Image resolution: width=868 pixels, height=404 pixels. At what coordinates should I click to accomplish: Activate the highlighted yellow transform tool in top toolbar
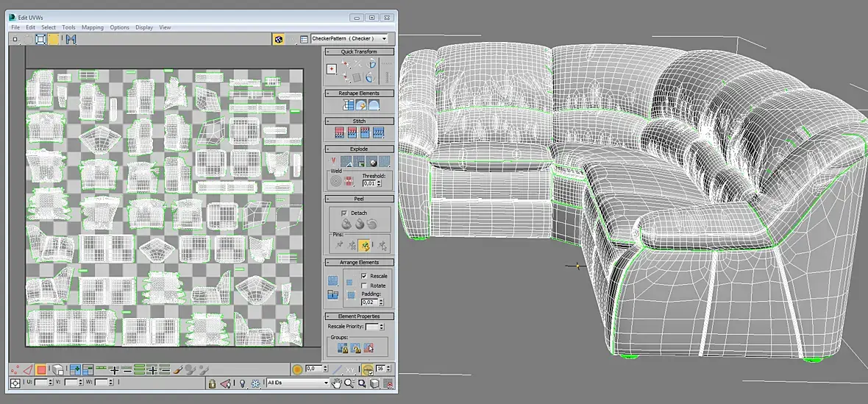point(54,39)
